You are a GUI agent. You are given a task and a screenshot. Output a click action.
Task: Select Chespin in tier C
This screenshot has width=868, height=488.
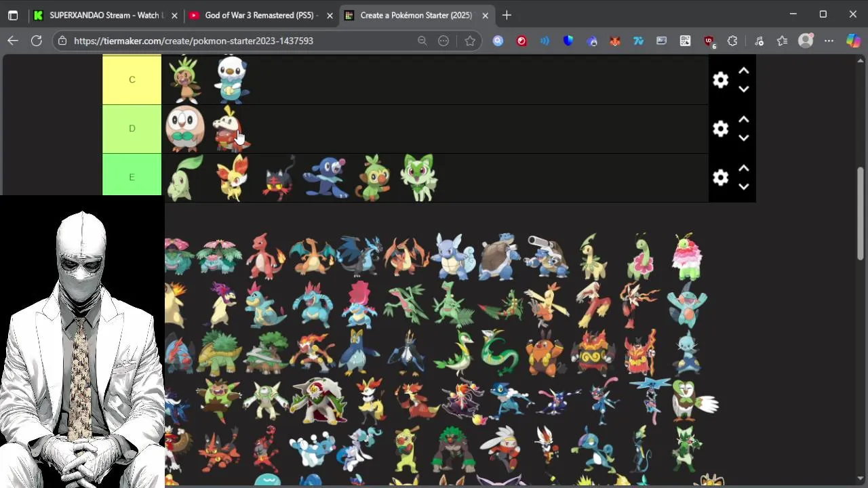coord(184,80)
